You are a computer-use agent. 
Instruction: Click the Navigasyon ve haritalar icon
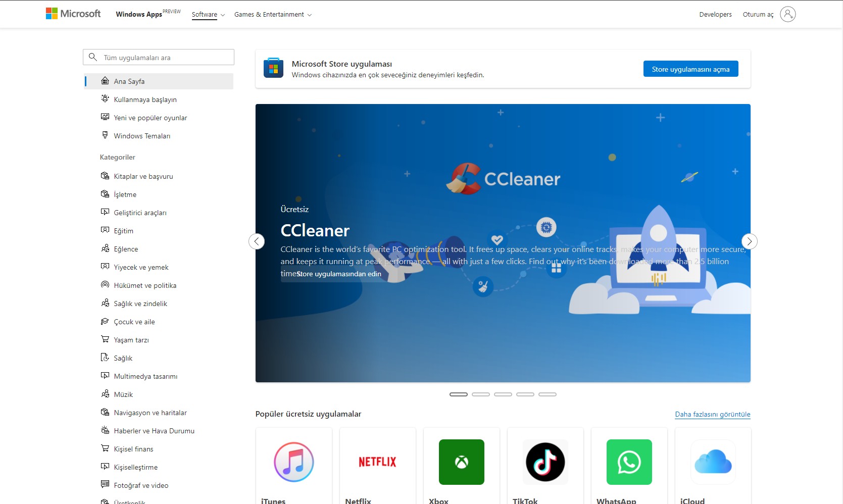click(x=105, y=412)
